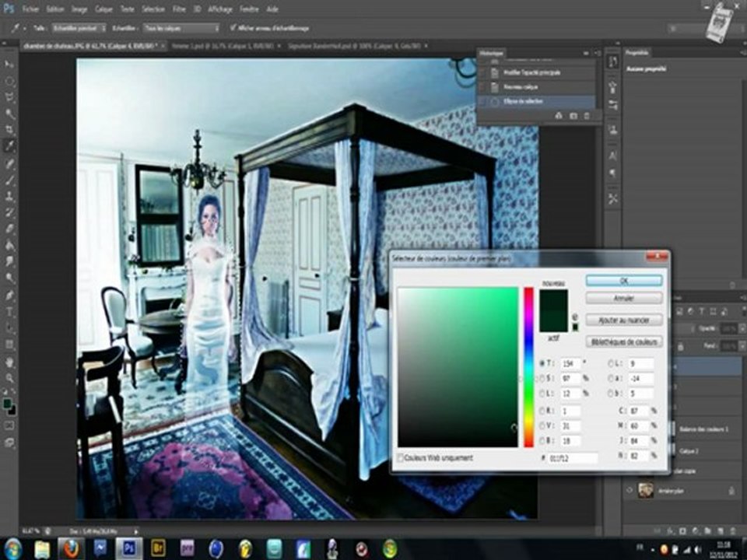The height and width of the screenshot is (560, 747).
Task: Open the Historique panel flyout menu
Action: (x=597, y=53)
